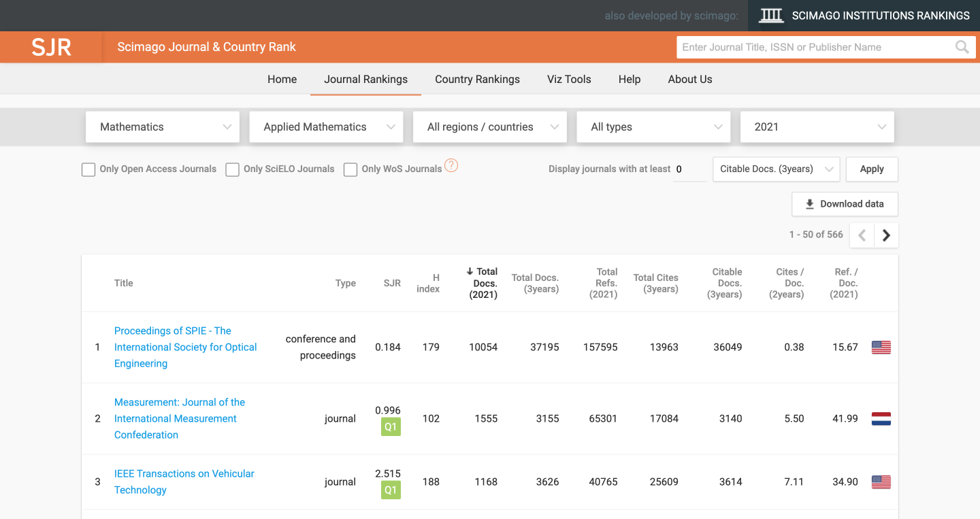Screen dimensions: 980x519
Task: Open the Mathematics subject area dropdown
Action: [x=163, y=127]
